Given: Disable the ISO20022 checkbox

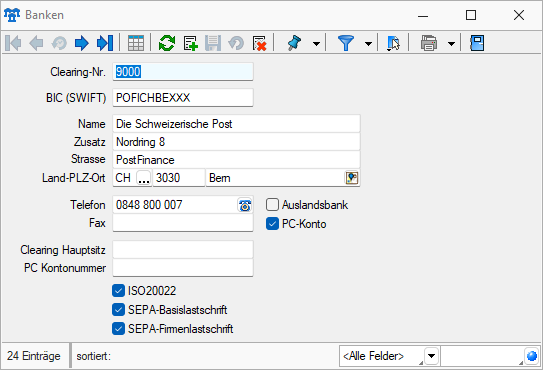Looking at the screenshot, I should (x=118, y=291).
